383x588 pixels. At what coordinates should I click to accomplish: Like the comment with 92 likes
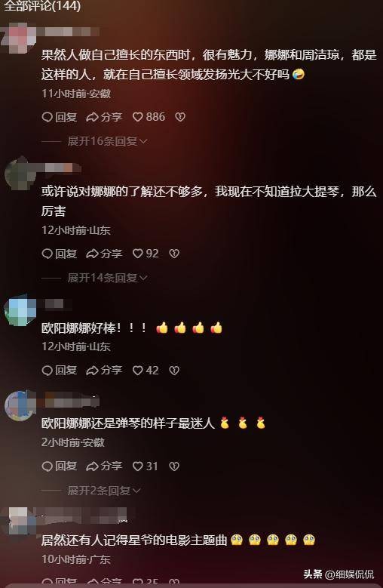point(146,254)
